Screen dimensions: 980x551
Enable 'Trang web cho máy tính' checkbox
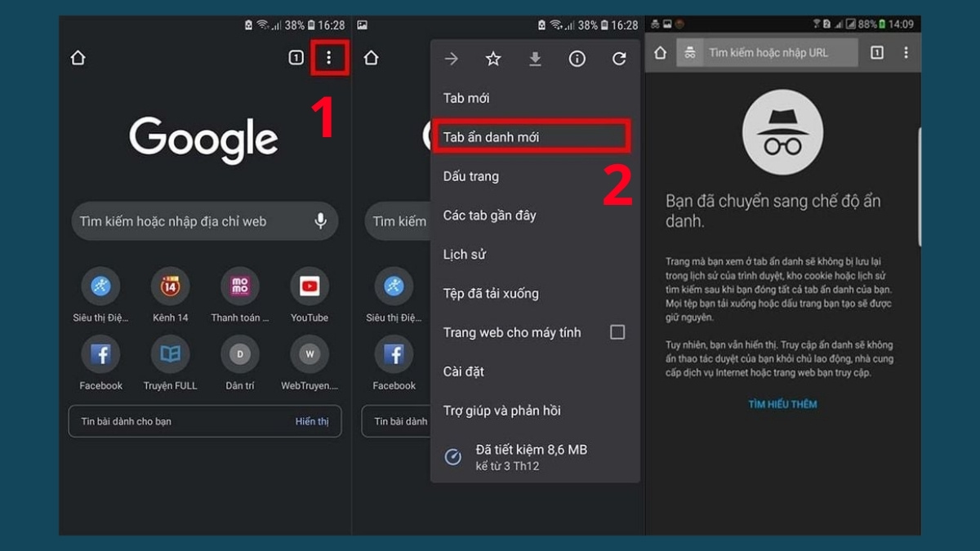point(619,331)
